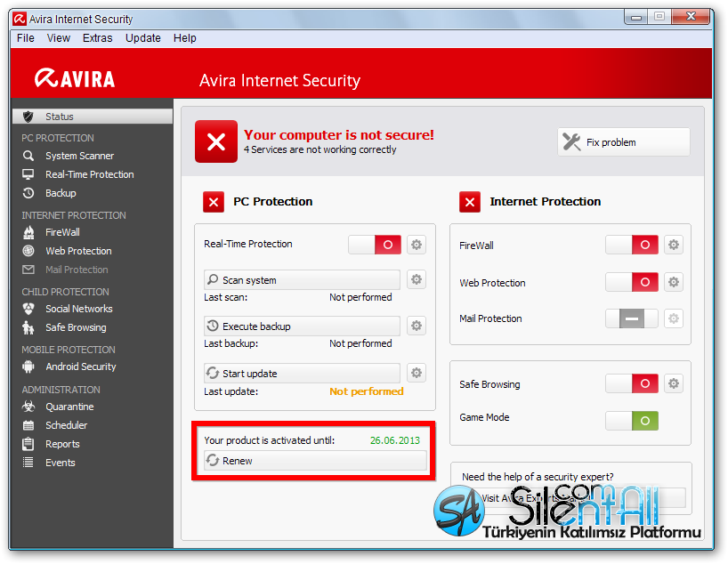Click the Scan system button
This screenshot has width=728, height=564.
coord(302,280)
